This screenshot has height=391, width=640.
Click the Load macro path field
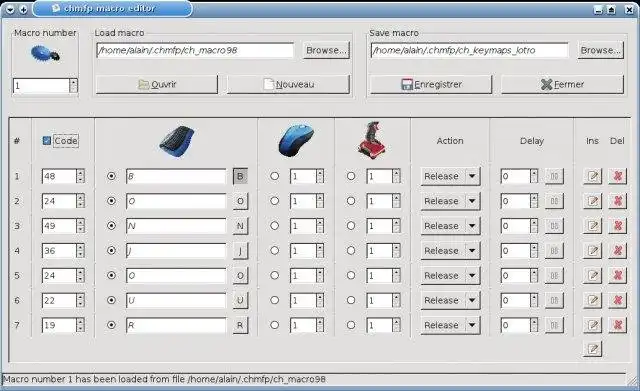195,51
